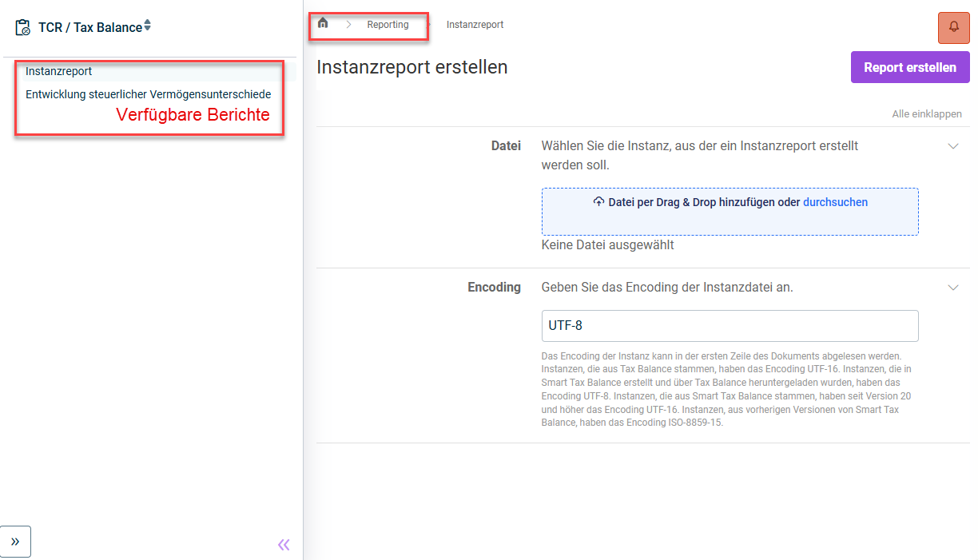Click the double right arrow button bottom left
The height and width of the screenshot is (560, 978).
point(15,541)
